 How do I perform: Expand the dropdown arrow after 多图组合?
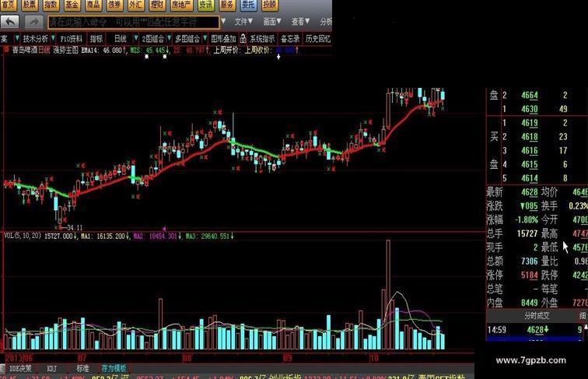(x=205, y=38)
